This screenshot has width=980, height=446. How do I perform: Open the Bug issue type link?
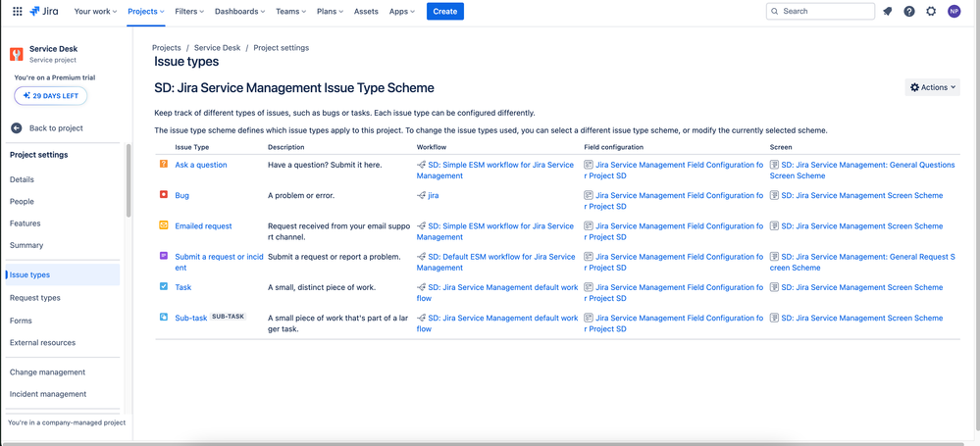pos(181,195)
